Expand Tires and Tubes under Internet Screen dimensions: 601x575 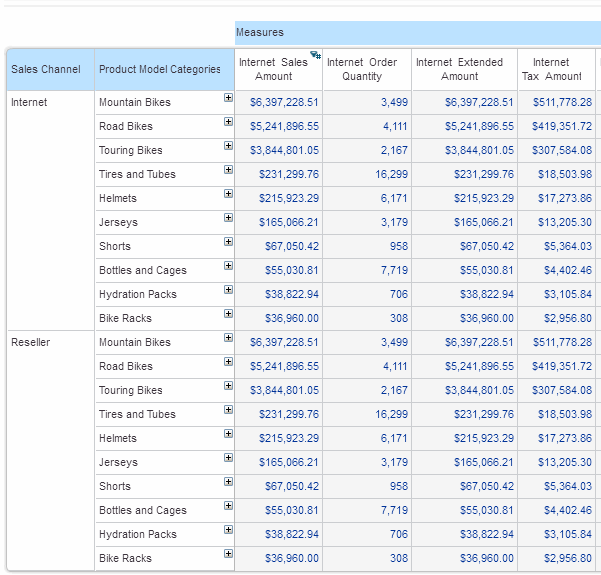pyautogui.click(x=228, y=170)
